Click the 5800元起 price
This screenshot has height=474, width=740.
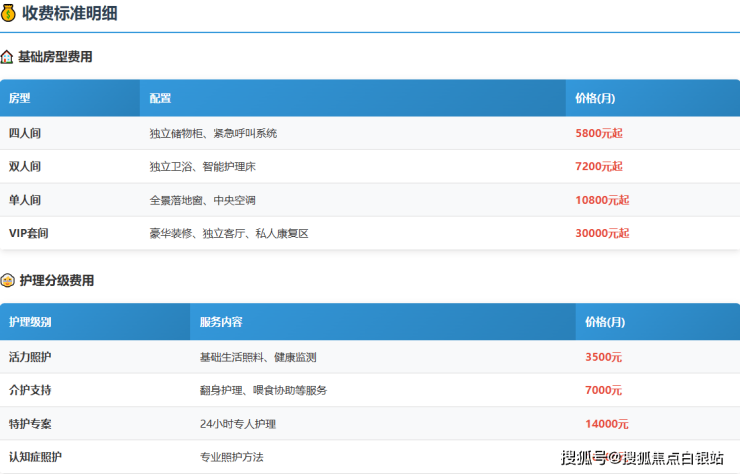pos(599,133)
